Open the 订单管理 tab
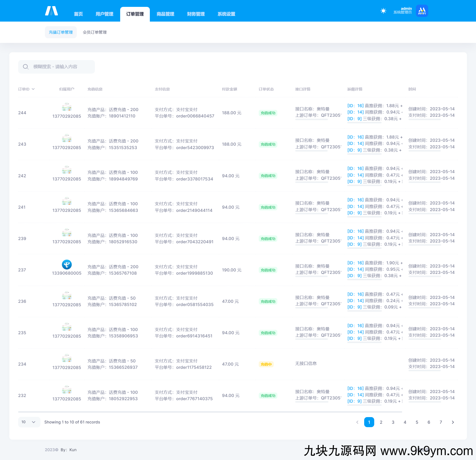The image size is (476, 460). point(135,14)
